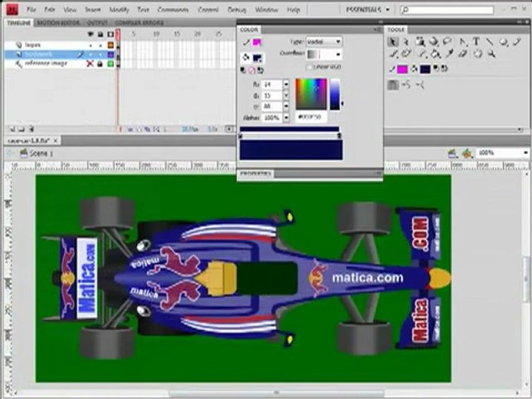This screenshot has width=532, height=399.
Task: Click the stroke color swatch in Tools
Action: coord(402,69)
